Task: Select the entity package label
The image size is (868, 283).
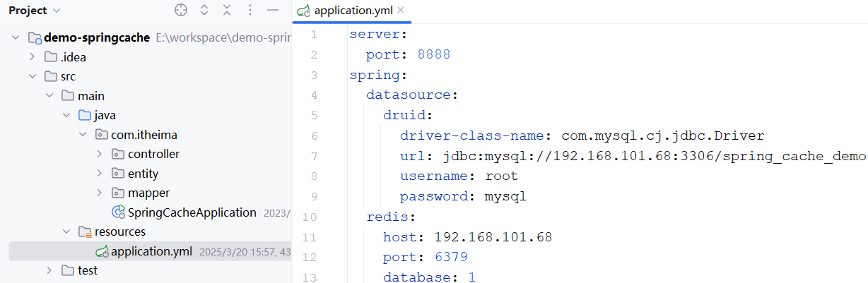Action: [x=143, y=174]
